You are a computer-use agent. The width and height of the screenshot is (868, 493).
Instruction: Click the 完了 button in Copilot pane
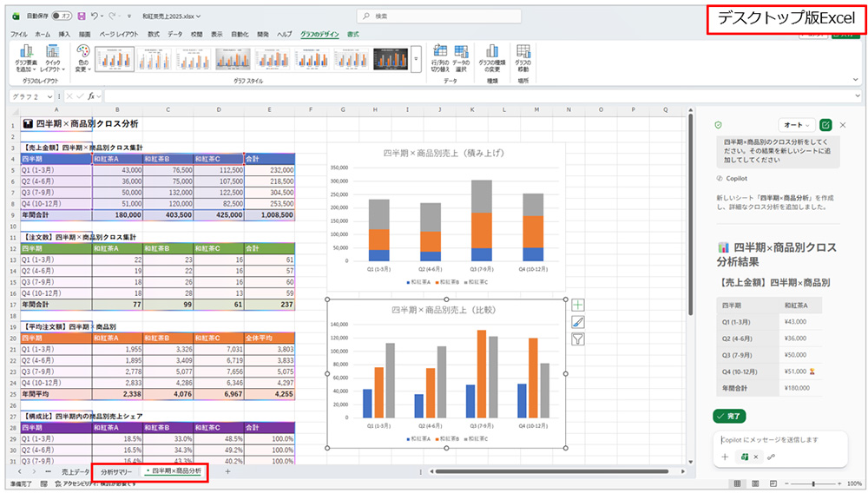pyautogui.click(x=729, y=417)
